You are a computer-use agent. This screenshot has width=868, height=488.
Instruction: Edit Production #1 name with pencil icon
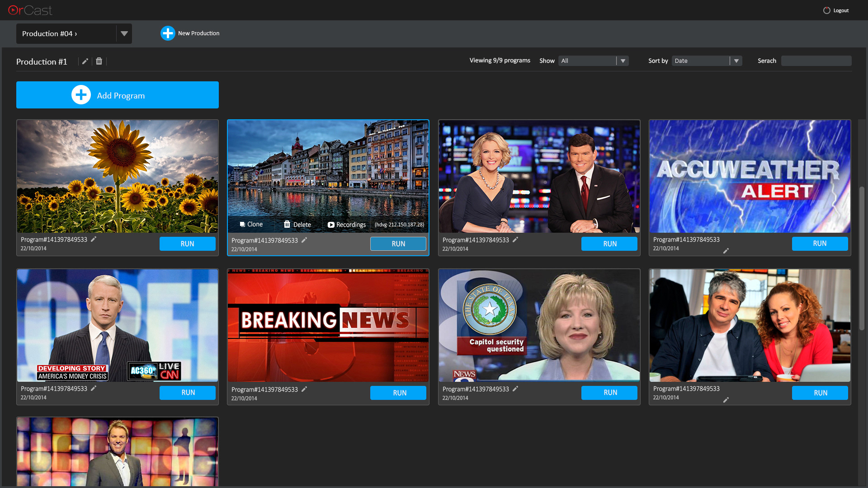(x=85, y=61)
